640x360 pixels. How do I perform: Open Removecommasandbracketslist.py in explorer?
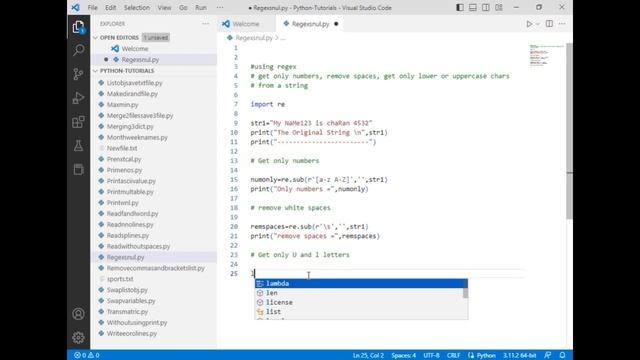coord(153,268)
